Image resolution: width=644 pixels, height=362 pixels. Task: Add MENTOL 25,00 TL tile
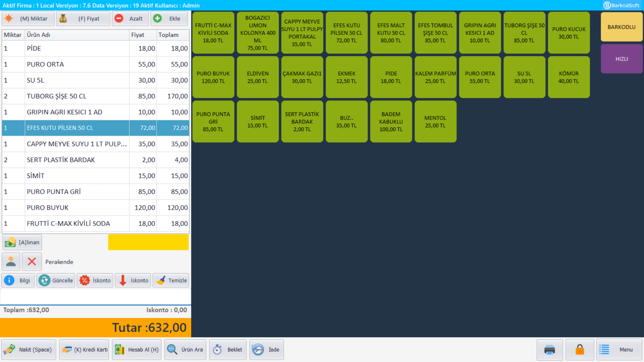(435, 122)
